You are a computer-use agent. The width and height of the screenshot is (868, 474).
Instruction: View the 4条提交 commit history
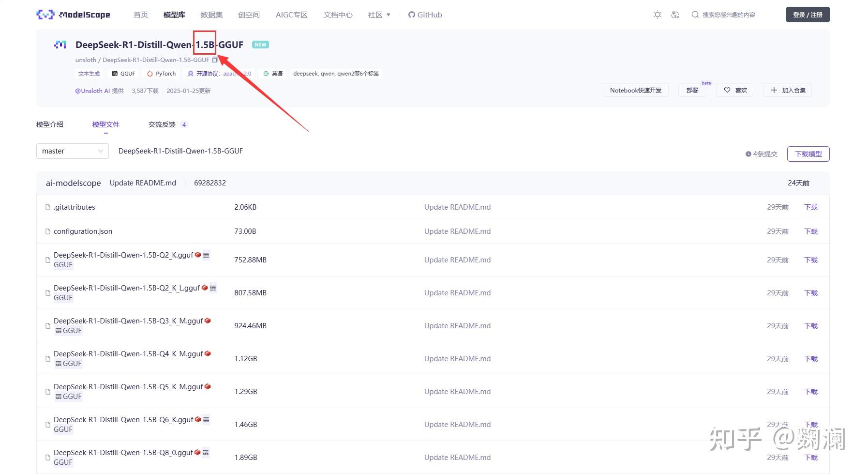click(x=762, y=154)
